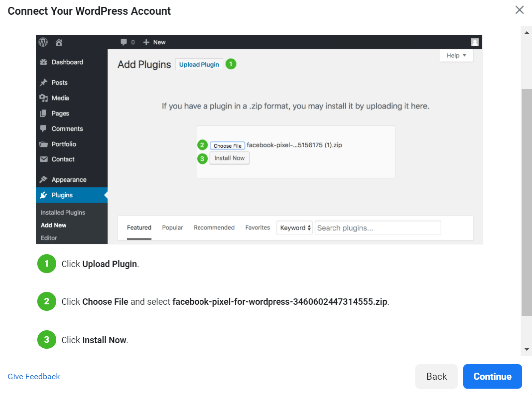The width and height of the screenshot is (532, 395).
Task: Open Dashboard from the sidebar
Action: [x=67, y=62]
